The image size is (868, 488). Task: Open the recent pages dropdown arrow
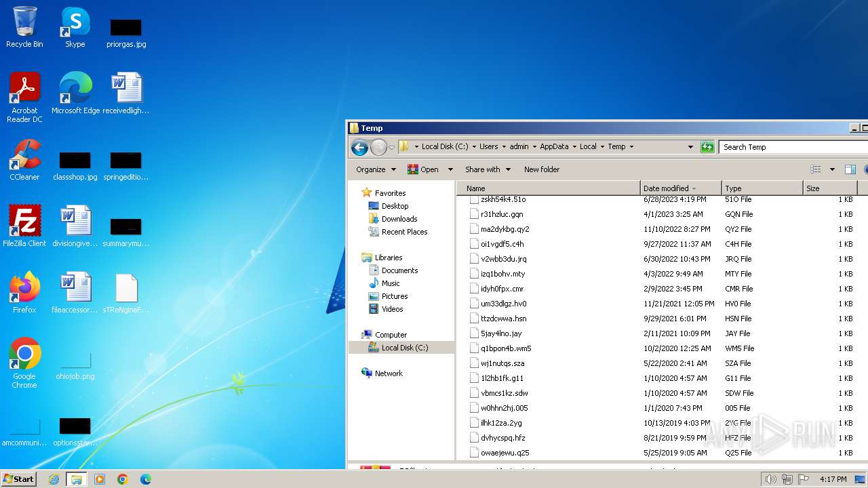tap(391, 147)
